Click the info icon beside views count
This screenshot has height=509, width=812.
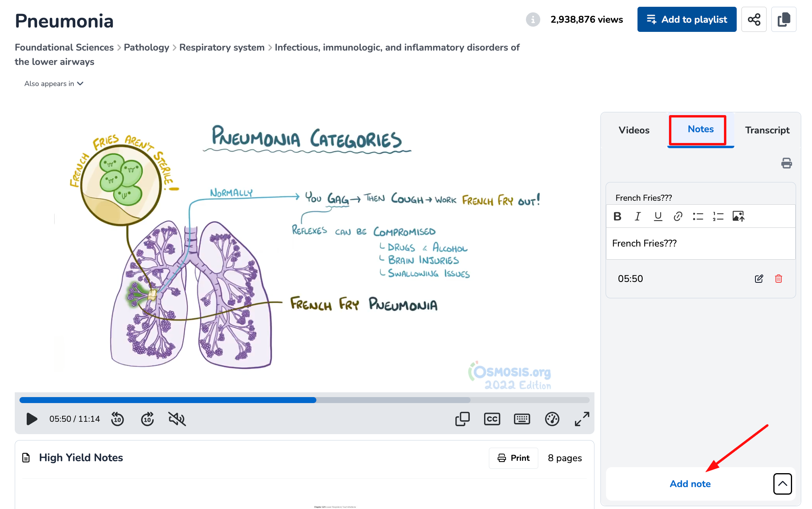coord(533,20)
